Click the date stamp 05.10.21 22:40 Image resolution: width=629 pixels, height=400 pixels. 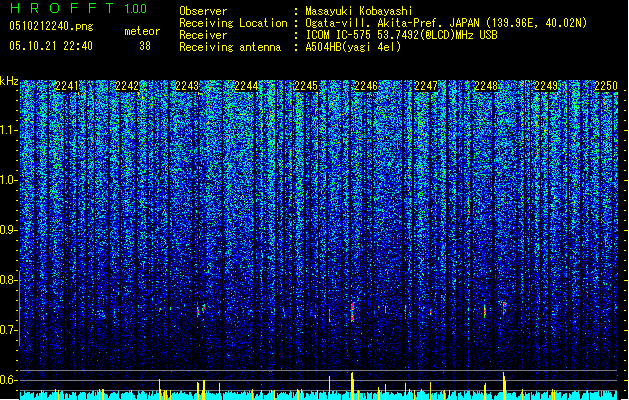(51, 46)
